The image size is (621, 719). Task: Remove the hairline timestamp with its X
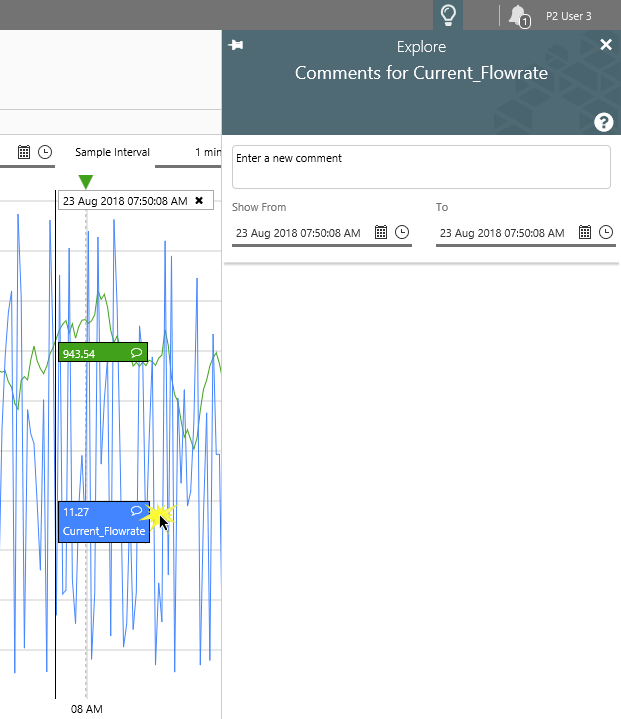tap(199, 201)
